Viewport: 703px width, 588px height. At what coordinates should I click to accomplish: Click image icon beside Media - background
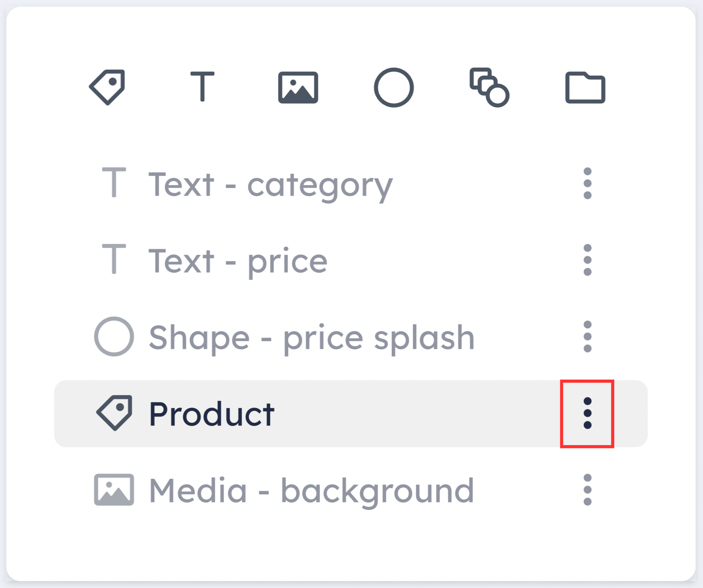114,490
